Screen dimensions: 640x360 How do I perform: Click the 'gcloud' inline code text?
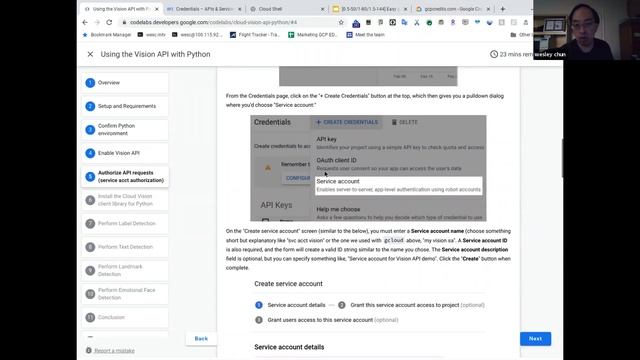394,240
